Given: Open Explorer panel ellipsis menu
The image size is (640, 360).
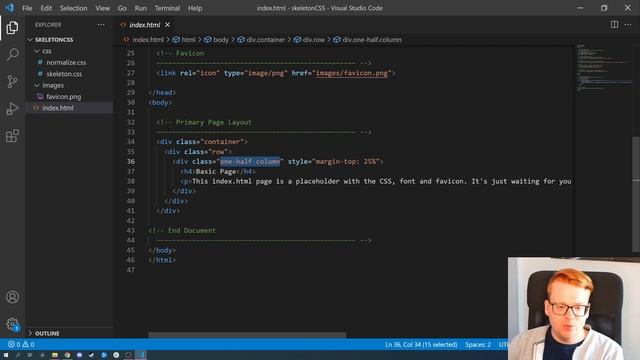Looking at the screenshot, I should coord(101,24).
